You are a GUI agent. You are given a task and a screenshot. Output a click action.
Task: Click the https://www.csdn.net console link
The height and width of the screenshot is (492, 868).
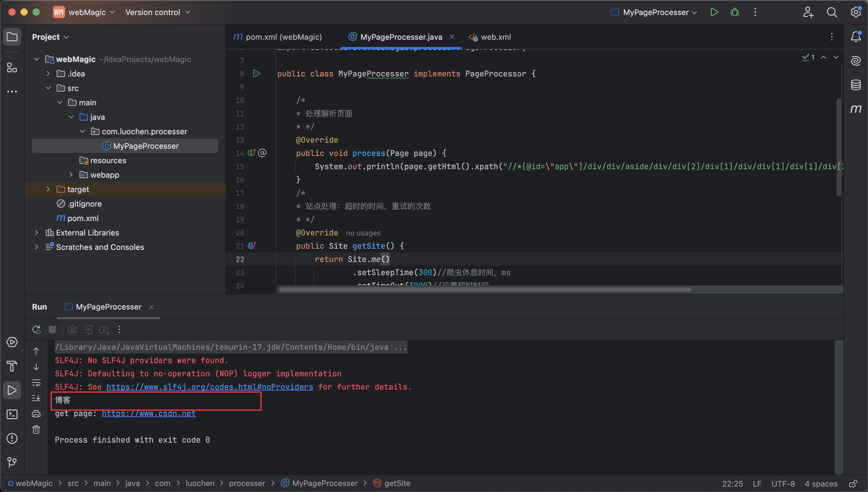pyautogui.click(x=149, y=414)
